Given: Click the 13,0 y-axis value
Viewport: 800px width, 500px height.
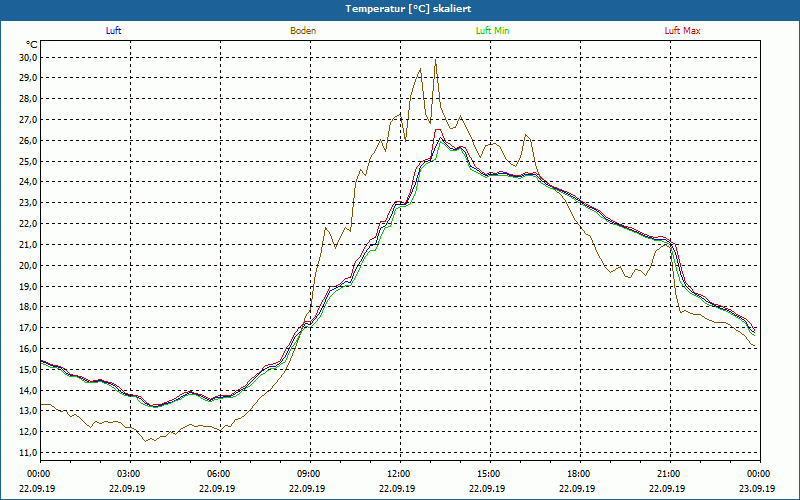Looking at the screenshot, I should (29, 411).
